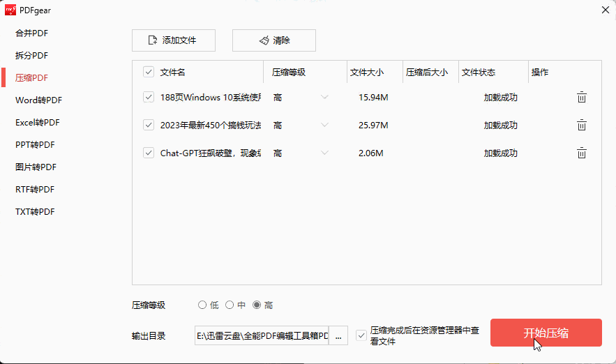Image resolution: width=616 pixels, height=364 pixels.
Task: Click the 25.97M file size cell
Action: click(x=373, y=126)
